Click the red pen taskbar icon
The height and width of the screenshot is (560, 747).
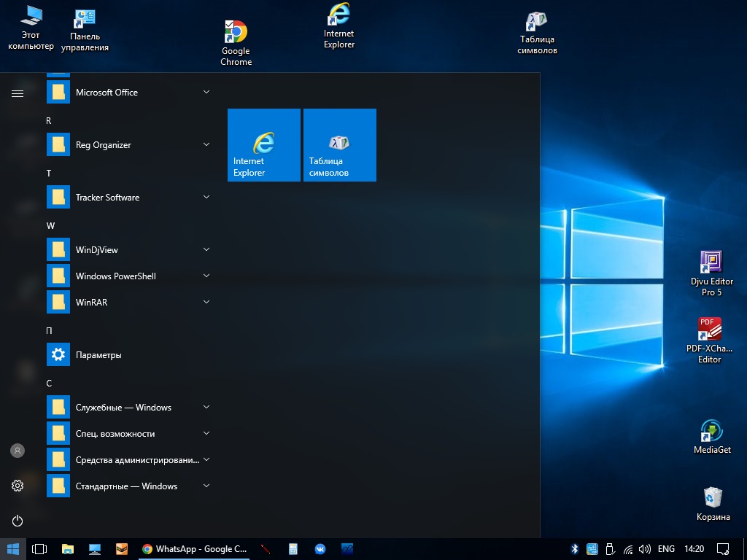[266, 549]
